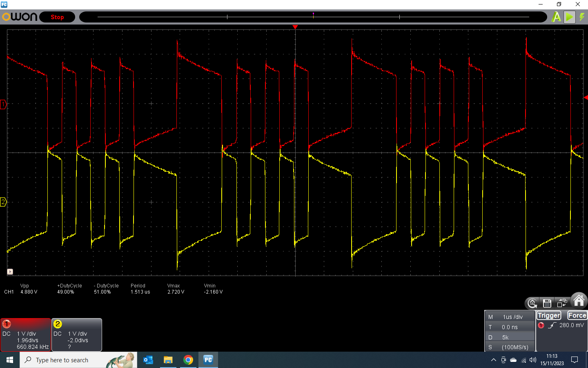
Task: Click the small play icon at graph corner
Action: point(10,272)
